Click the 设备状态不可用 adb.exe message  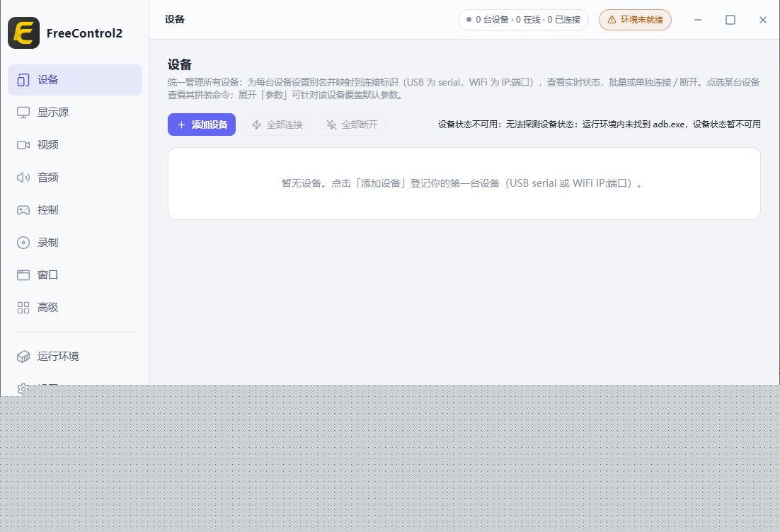[x=599, y=125]
